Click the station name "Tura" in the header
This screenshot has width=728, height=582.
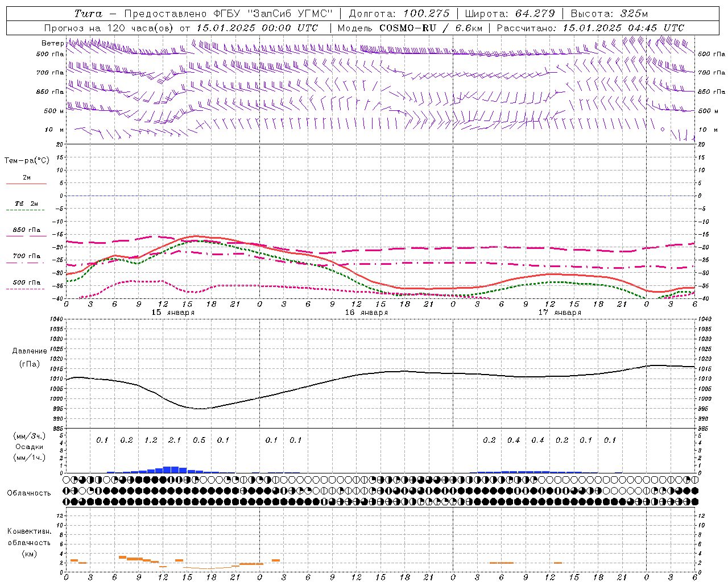pyautogui.click(x=88, y=14)
